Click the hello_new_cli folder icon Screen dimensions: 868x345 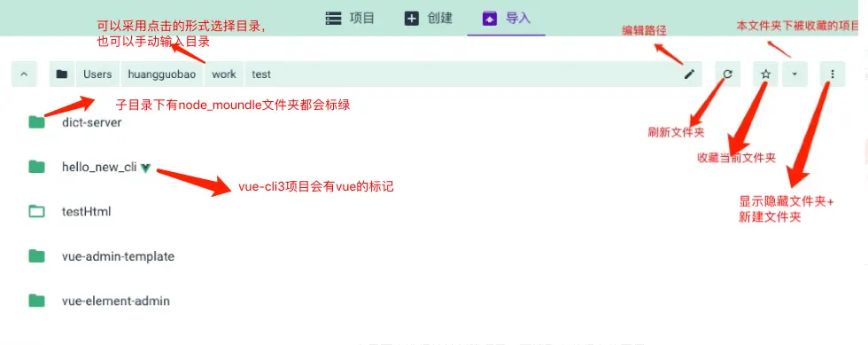click(36, 167)
